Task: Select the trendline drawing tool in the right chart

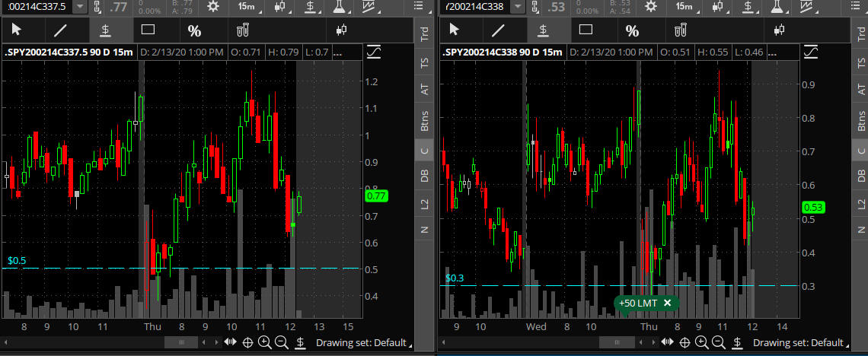Action: click(x=498, y=30)
